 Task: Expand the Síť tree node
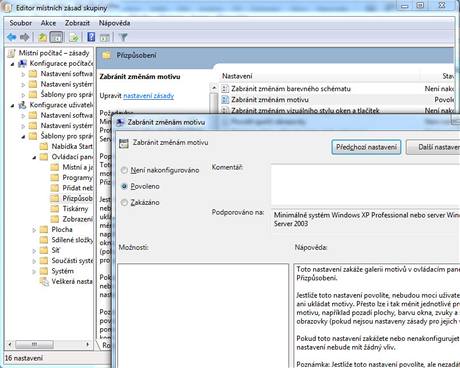(34, 251)
